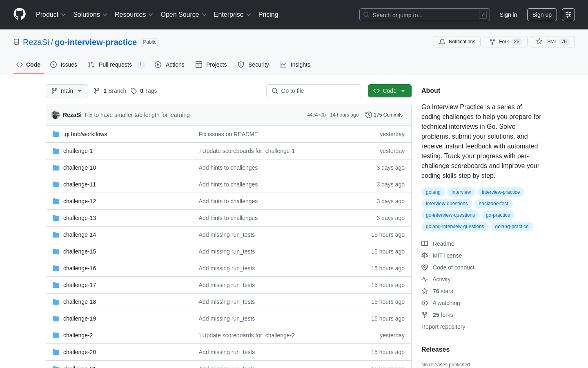Click the scale icon beside MIT license
The height and width of the screenshot is (368, 588).
pos(425,256)
